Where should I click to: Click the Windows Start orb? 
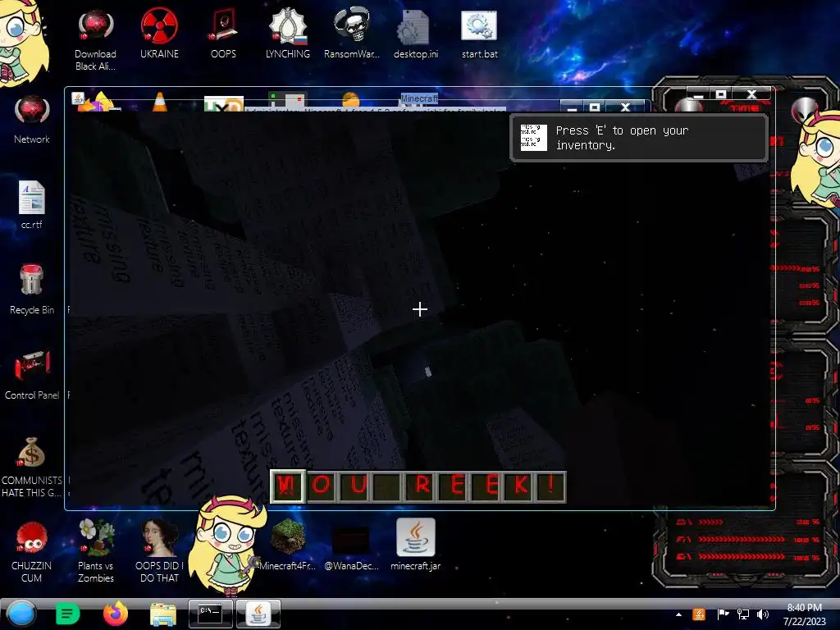coord(21,614)
